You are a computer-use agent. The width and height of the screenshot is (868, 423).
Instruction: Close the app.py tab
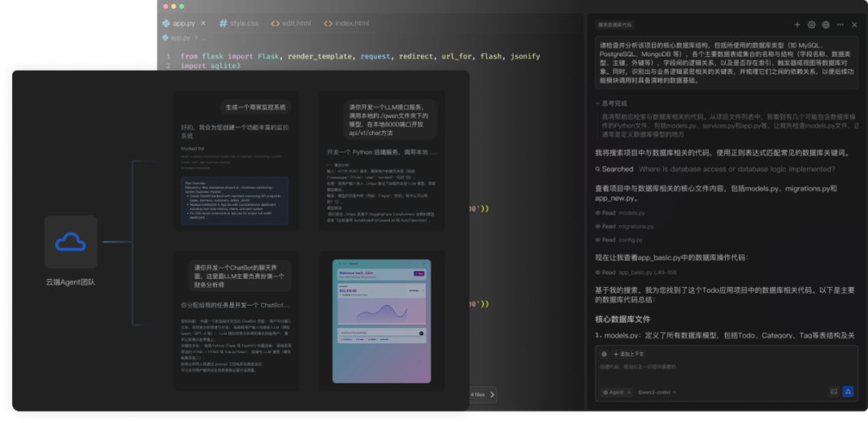(x=203, y=23)
